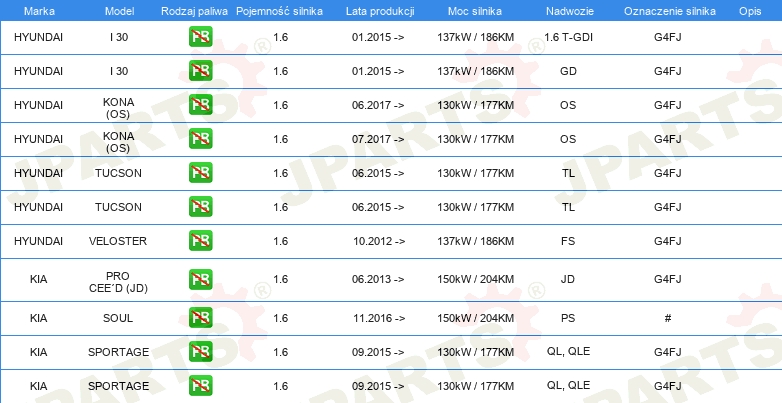Screen dimensions: 782x403
Task: Click G4FJ in the I 30 GD row
Action: pyautogui.click(x=668, y=71)
